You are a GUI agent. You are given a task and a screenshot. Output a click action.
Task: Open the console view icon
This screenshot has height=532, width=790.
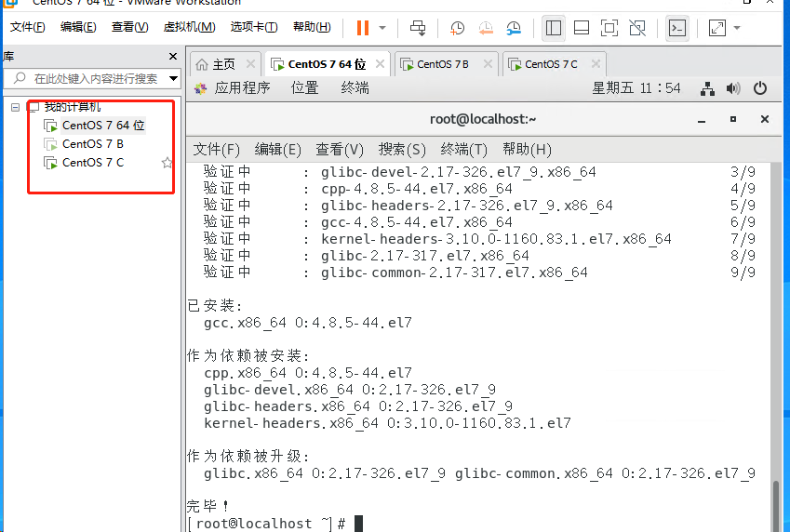tap(677, 28)
